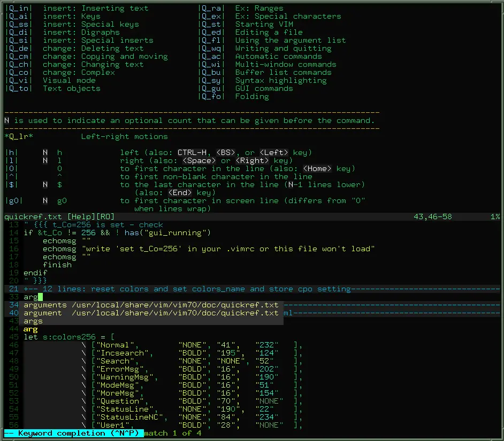The image size is (504, 441).
Task: Expand the folded 12 lines reset colors fold
Action: [x=252, y=289]
